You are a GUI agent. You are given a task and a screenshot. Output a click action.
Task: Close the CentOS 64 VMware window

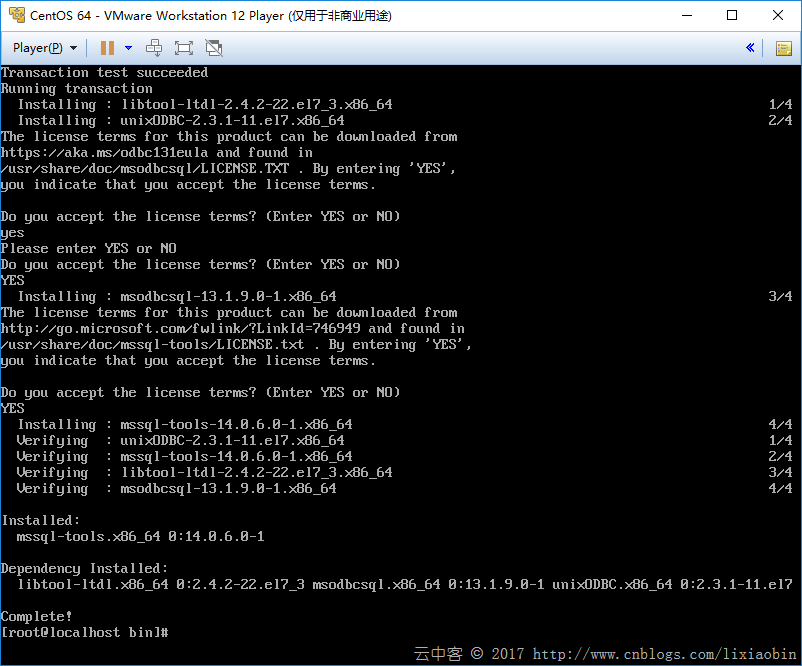point(778,15)
